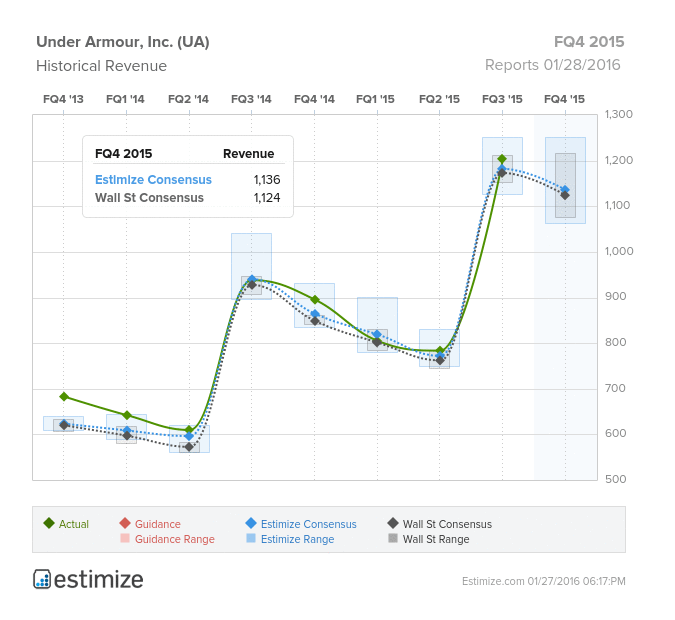Click the Estimize Consensus blue diamond legend icon
The image size is (675, 620).
(x=251, y=523)
